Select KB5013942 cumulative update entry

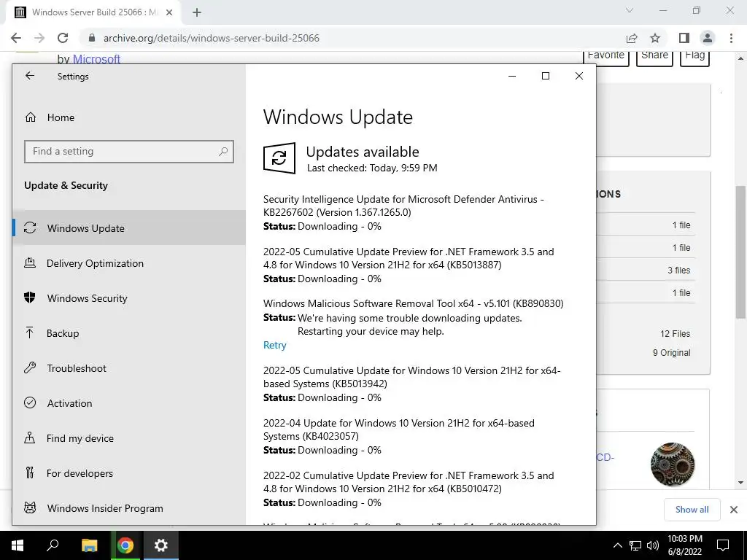(411, 377)
